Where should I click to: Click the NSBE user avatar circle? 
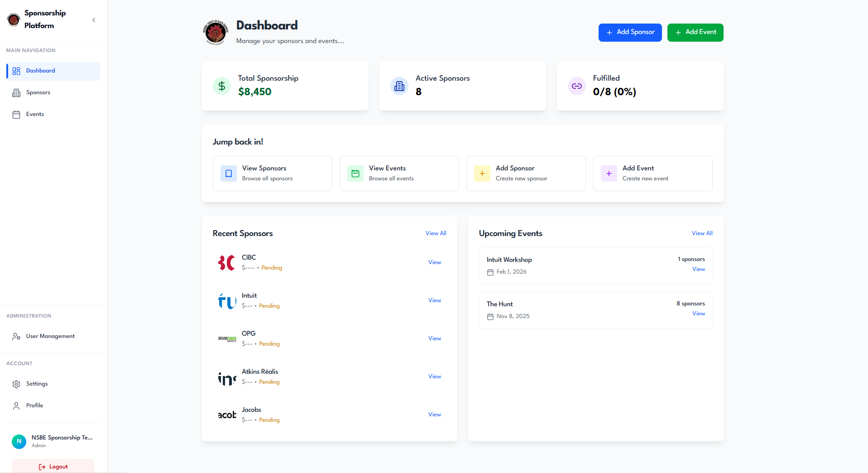(x=19, y=441)
